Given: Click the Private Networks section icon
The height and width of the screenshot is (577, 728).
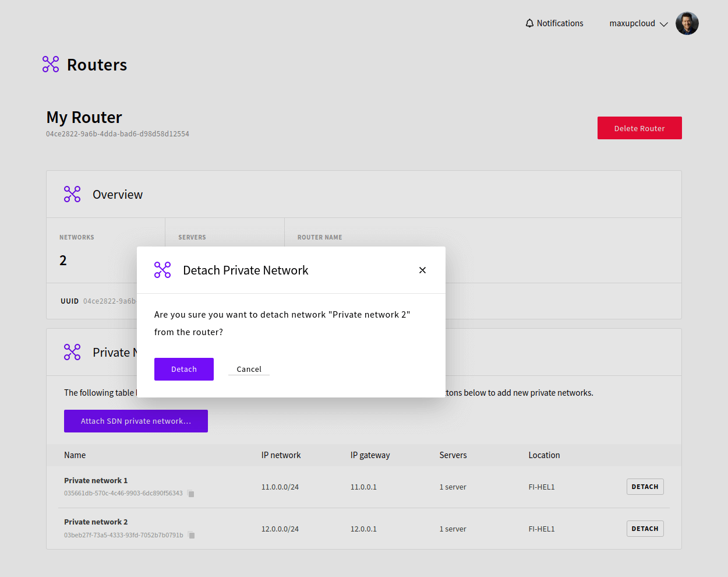Looking at the screenshot, I should tap(72, 352).
